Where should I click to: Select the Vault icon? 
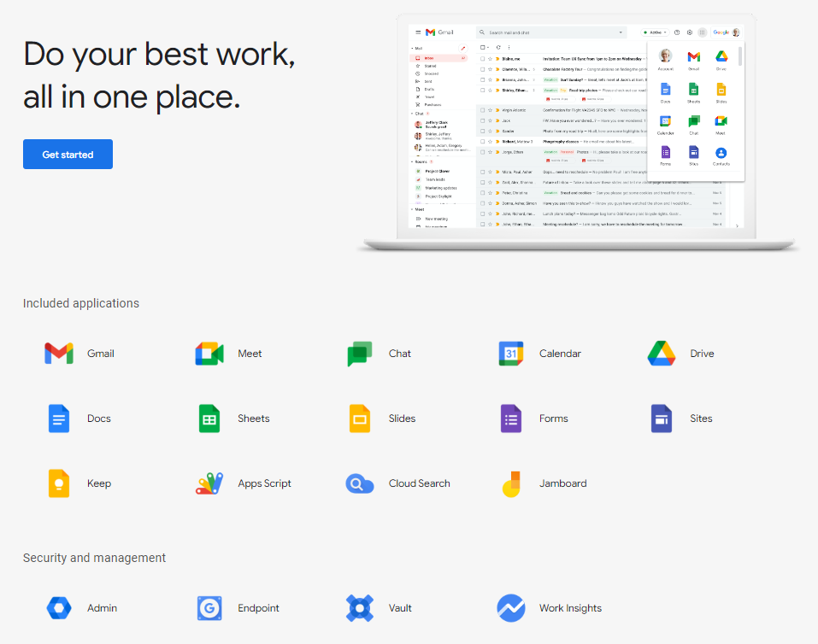tap(360, 608)
